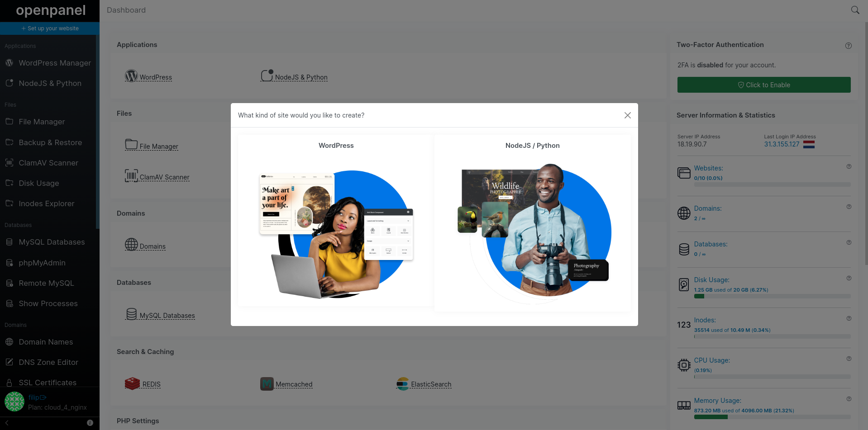This screenshot has height=430, width=868.
Task: Click the Disk Usage help question icon
Action: click(849, 278)
